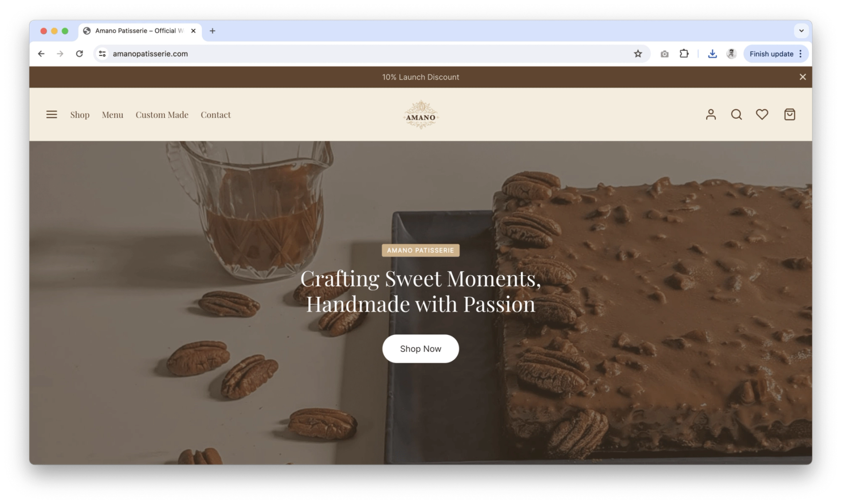Reload the page
Screen dimensions: 842x504
(80, 54)
